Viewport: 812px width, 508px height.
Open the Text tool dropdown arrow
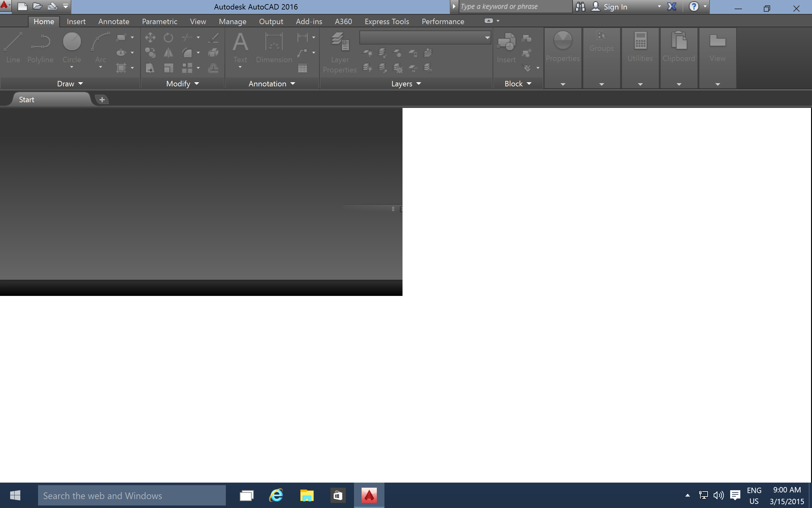(x=240, y=67)
